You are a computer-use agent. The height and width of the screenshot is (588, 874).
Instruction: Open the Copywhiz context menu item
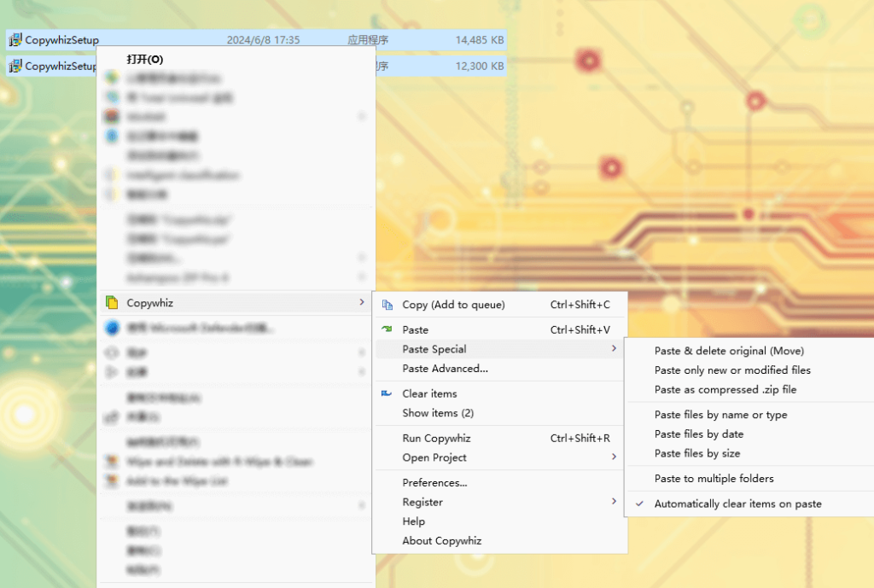(236, 303)
